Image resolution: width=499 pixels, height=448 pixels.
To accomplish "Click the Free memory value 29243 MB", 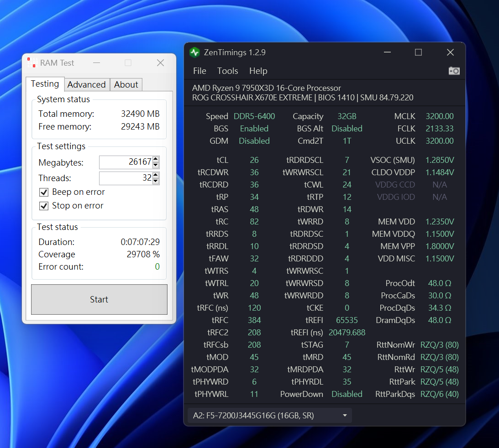I will tap(140, 126).
